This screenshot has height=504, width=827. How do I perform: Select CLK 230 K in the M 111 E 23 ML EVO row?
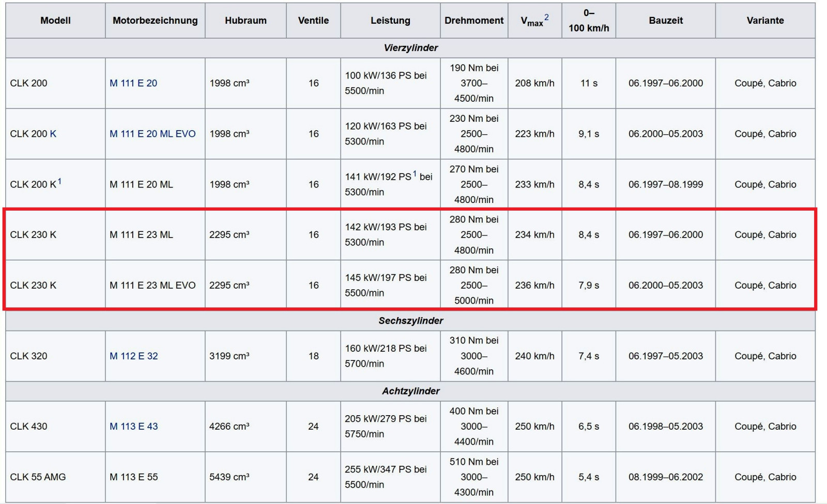point(55,285)
